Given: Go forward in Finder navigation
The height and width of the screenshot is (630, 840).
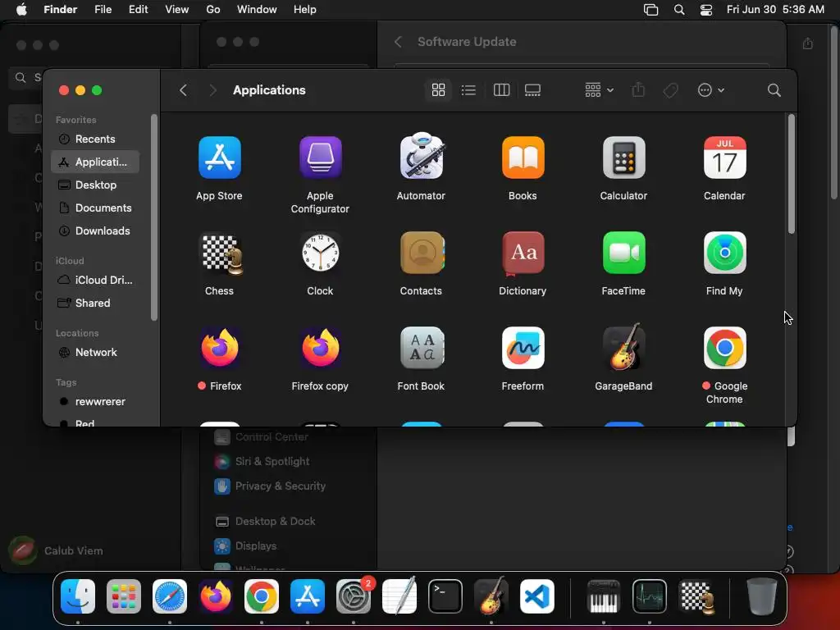Looking at the screenshot, I should [x=212, y=90].
